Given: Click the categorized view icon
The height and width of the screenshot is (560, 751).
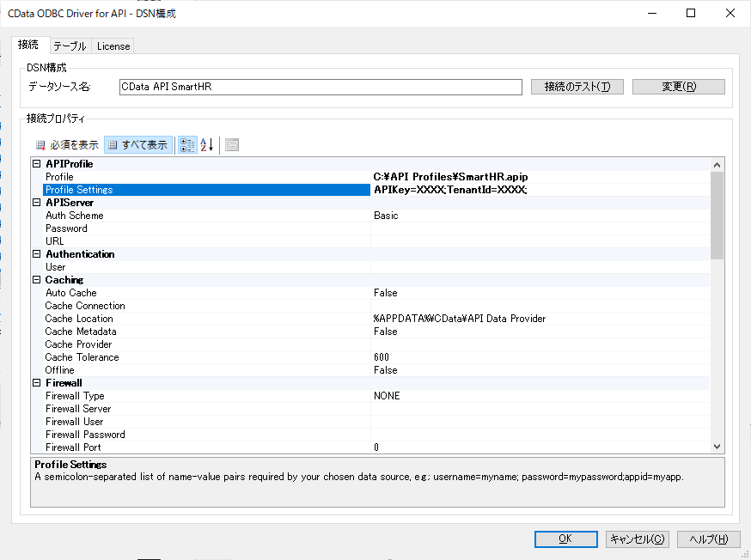Looking at the screenshot, I should point(187,145).
